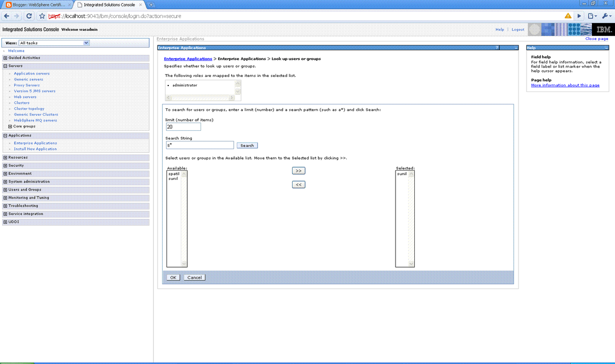This screenshot has height=364, width=615.
Task: Close the Integrated Solutions Console tab
Action: point(141,5)
